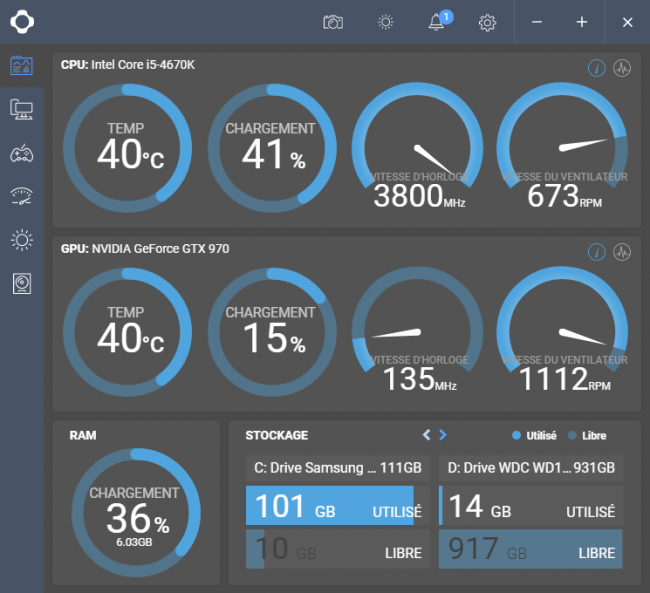Open the screenshot camera tool
650x593 pixels.
(x=333, y=22)
